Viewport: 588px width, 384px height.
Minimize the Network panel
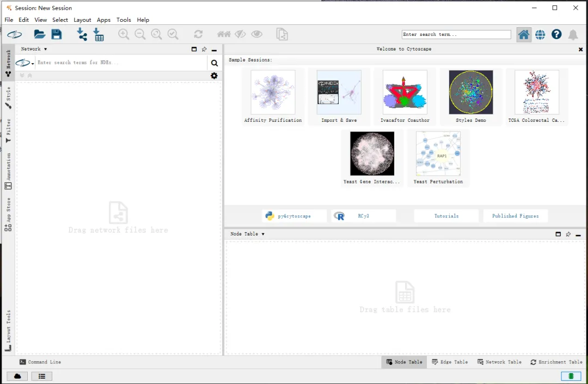coord(214,50)
